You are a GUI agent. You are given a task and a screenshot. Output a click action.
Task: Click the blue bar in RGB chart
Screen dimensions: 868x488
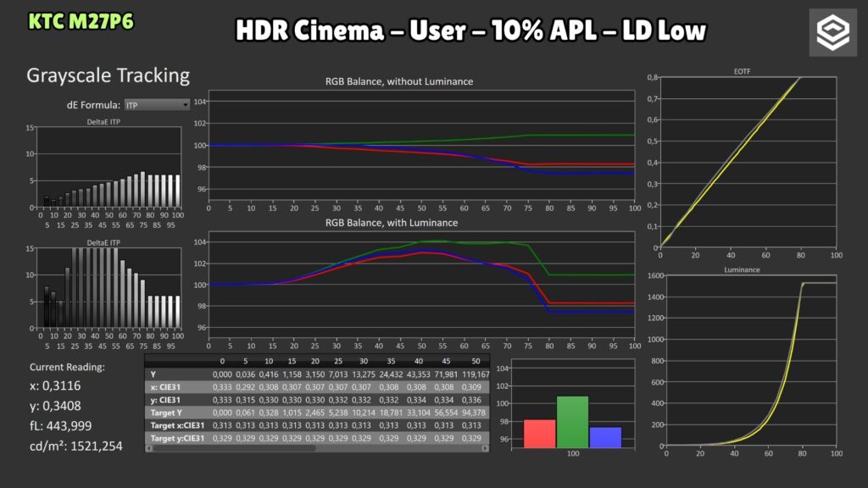point(605,437)
